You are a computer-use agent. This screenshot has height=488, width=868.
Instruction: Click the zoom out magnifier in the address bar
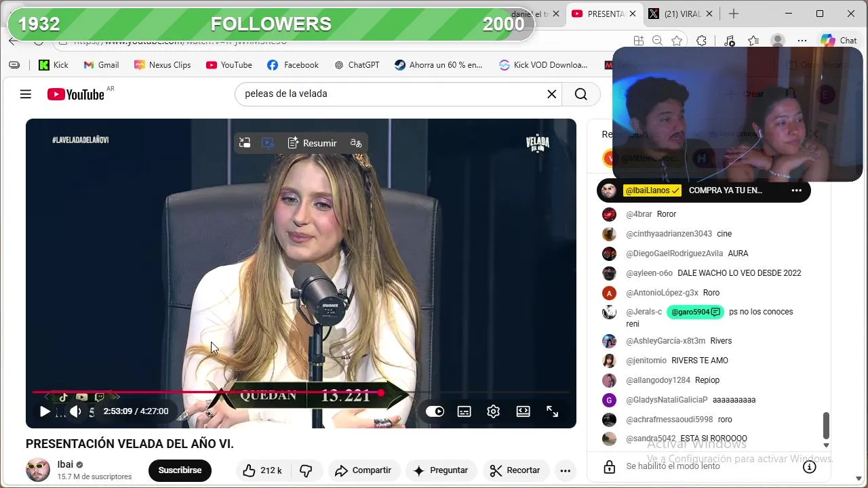(x=657, y=41)
